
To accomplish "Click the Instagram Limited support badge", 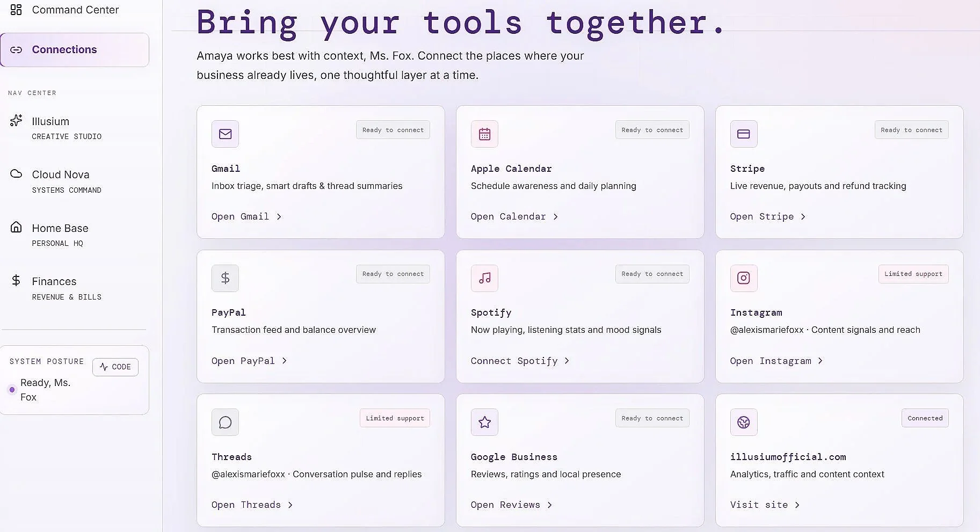I will [913, 274].
